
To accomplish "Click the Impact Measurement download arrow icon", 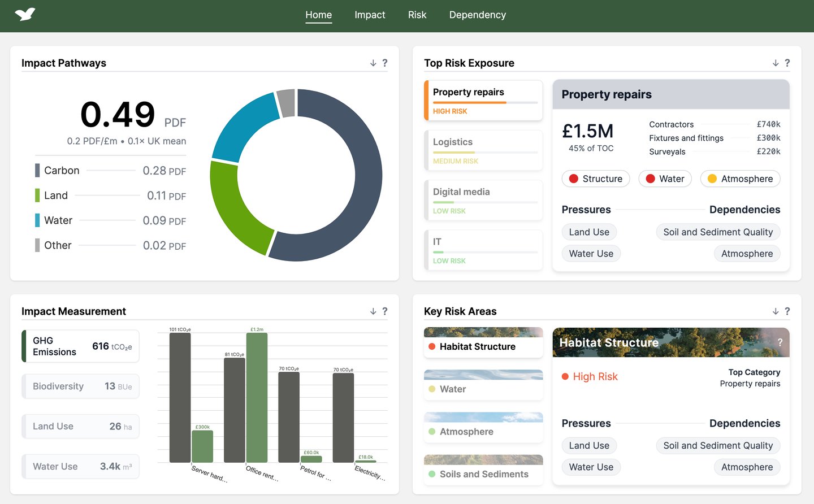I will 373,311.
